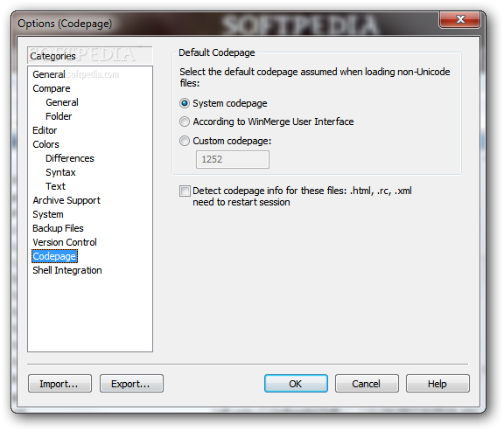Click the custom codepage 1252 field

tap(233, 159)
